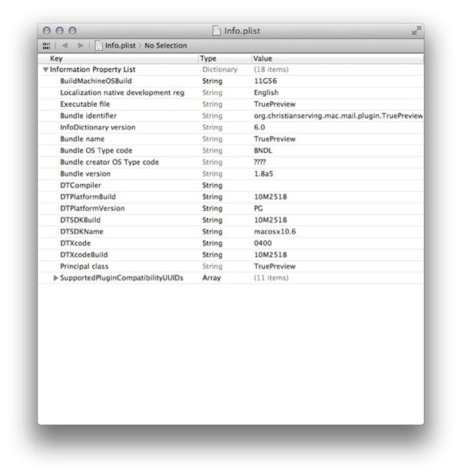Screen dimensions: 461x476
Task: Click the forward navigation arrow
Action: coord(81,45)
